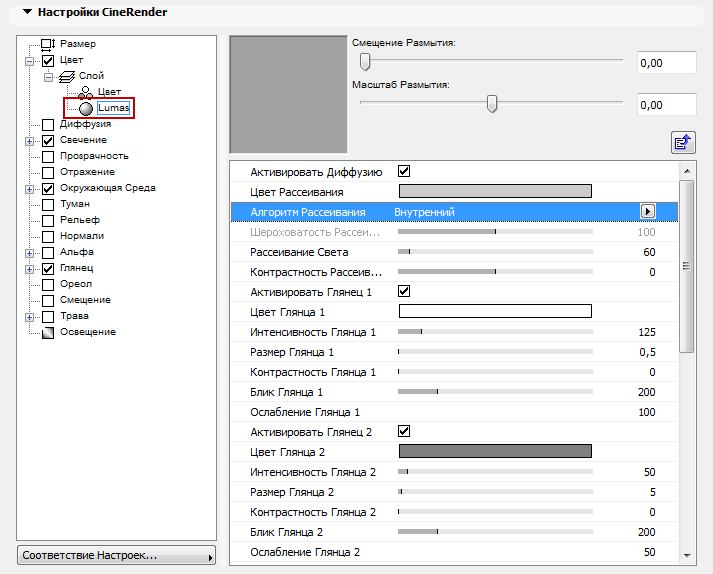Expand the Глянец tree node

[30, 269]
